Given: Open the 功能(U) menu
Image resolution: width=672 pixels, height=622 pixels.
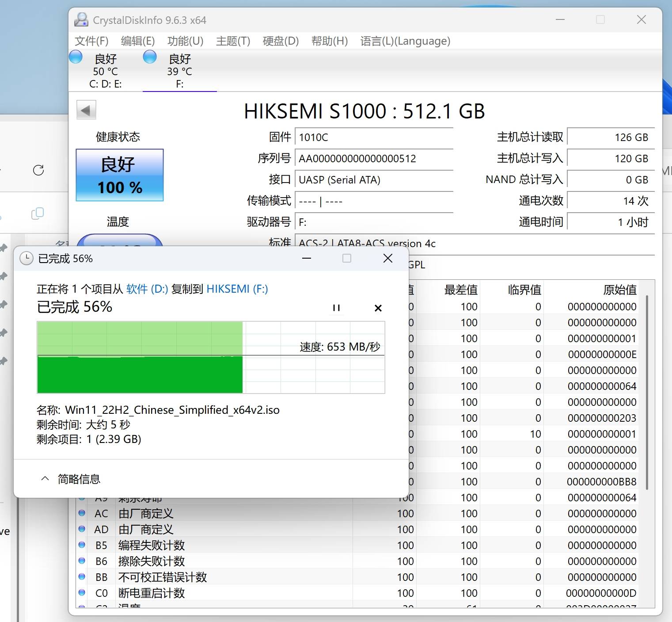Looking at the screenshot, I should tap(186, 41).
